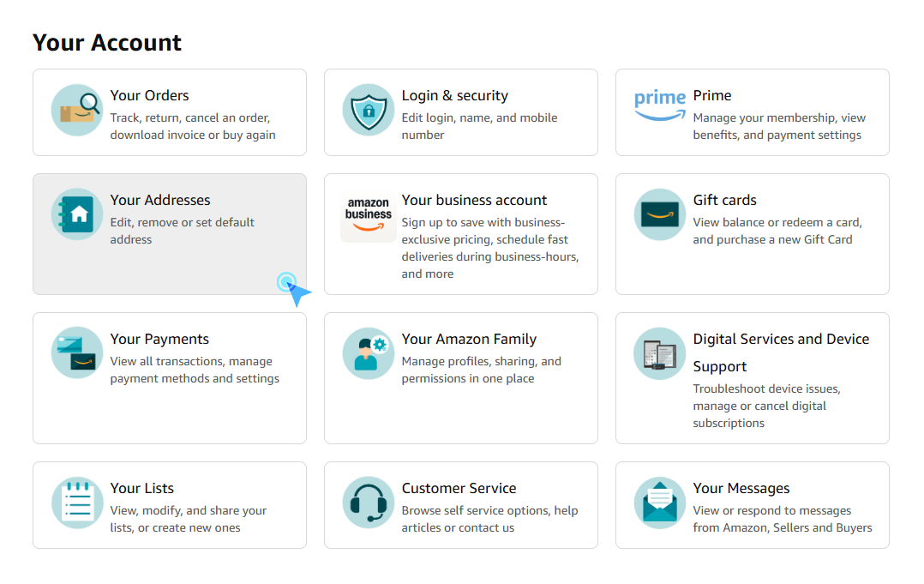Click the Customer Service description text
924x584 pixels.
coord(489,519)
